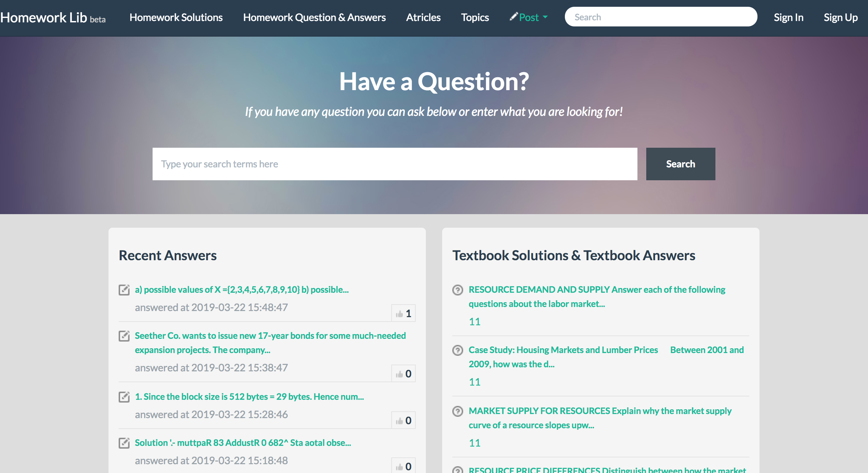Click the question mark icon beside Housing Markets case study
Viewport: 868px width, 473px height.
pos(458,350)
